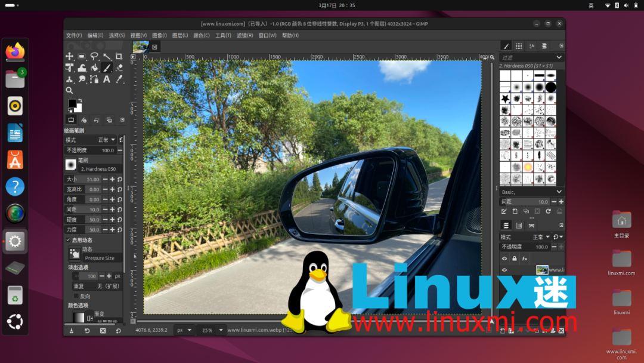
Task: Save tool preset at bottom of options
Action: click(72, 331)
